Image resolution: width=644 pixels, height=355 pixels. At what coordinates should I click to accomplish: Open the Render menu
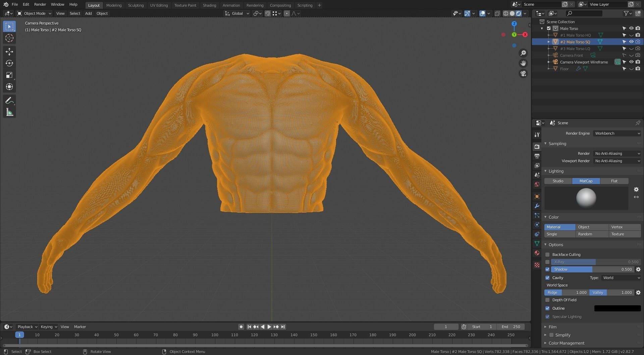coord(40,4)
